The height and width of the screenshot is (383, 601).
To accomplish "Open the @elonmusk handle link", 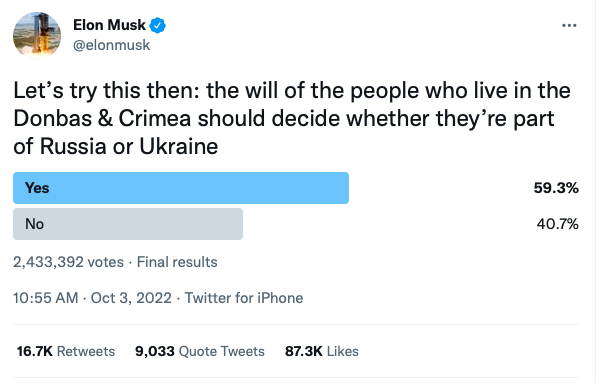I will click(112, 45).
